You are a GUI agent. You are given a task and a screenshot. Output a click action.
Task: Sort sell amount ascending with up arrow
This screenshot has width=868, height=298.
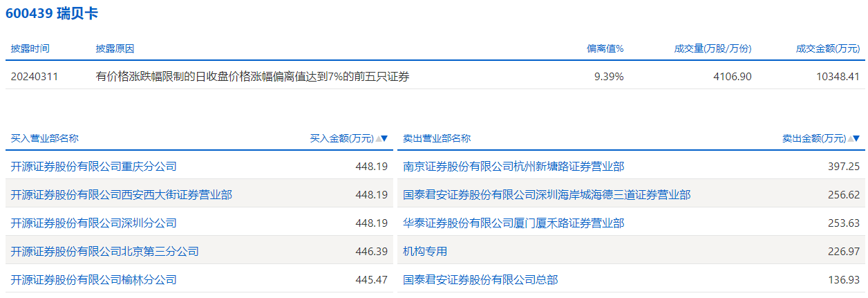pos(850,139)
